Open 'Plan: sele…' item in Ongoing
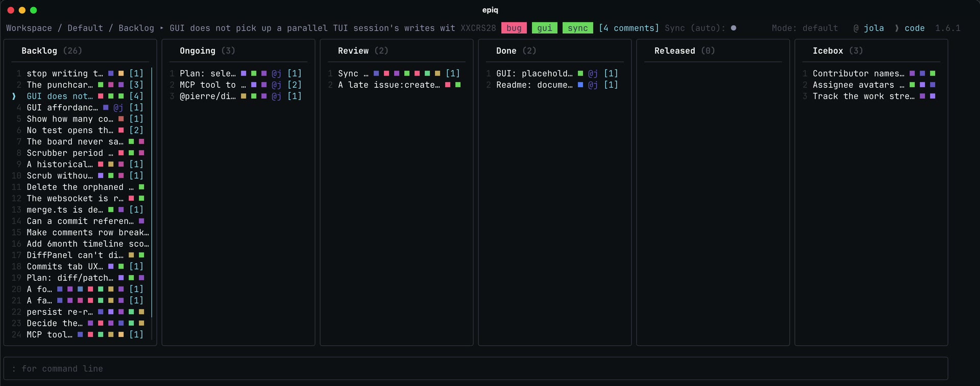The image size is (980, 386). pyautogui.click(x=238, y=74)
